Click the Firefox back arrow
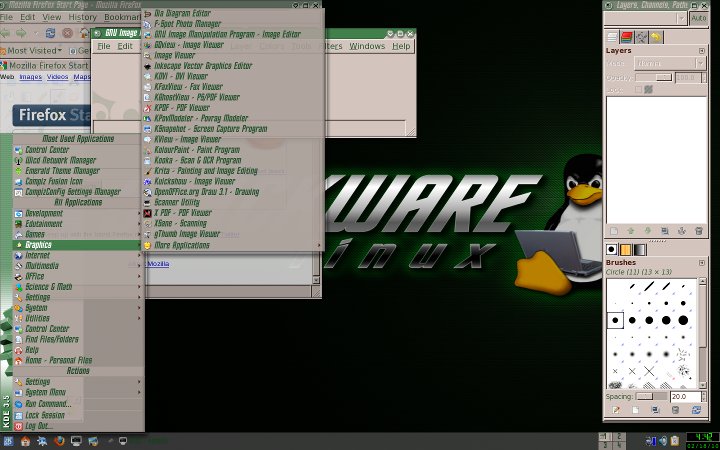 [6, 33]
